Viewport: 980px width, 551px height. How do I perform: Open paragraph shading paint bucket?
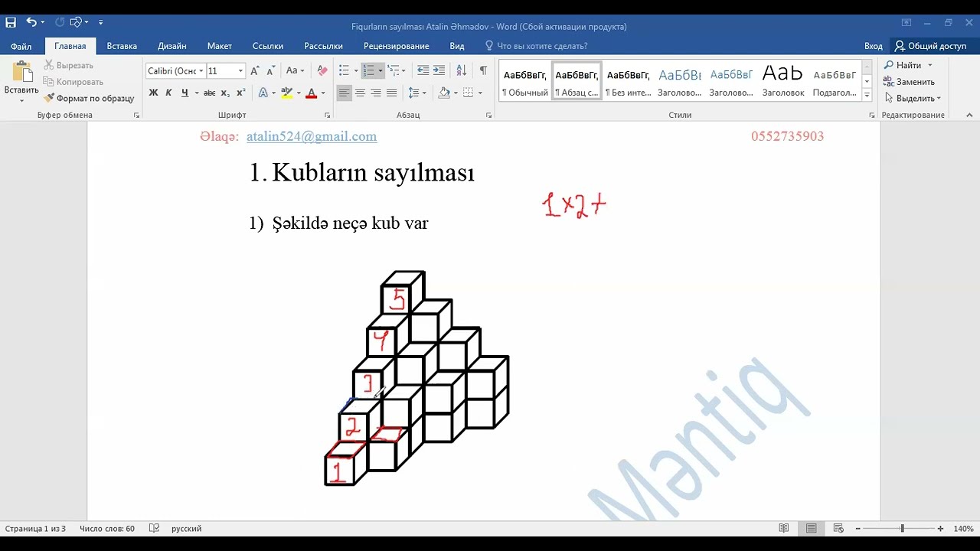pos(444,93)
